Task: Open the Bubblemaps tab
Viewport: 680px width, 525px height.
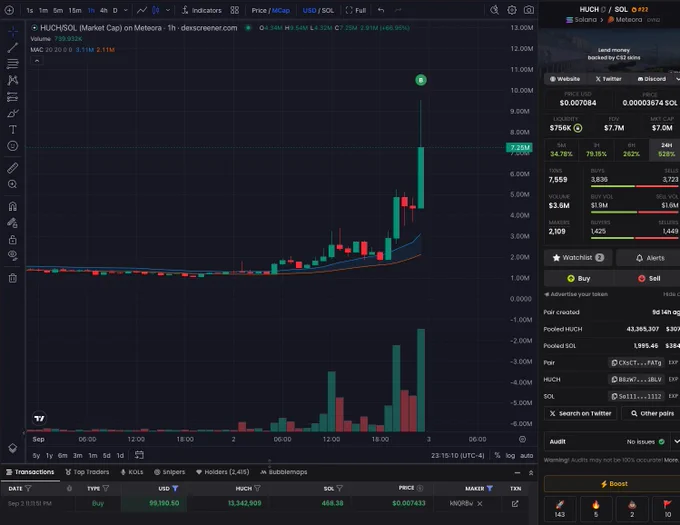Action: pos(284,472)
